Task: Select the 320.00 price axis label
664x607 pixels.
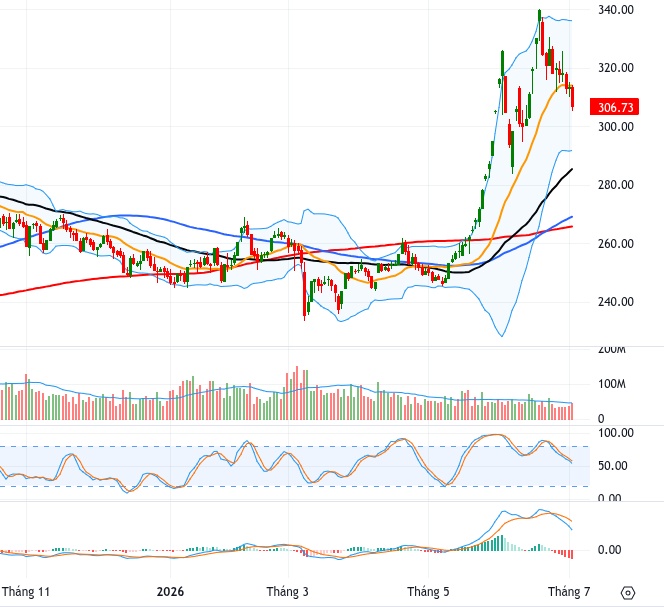Action: pos(616,68)
